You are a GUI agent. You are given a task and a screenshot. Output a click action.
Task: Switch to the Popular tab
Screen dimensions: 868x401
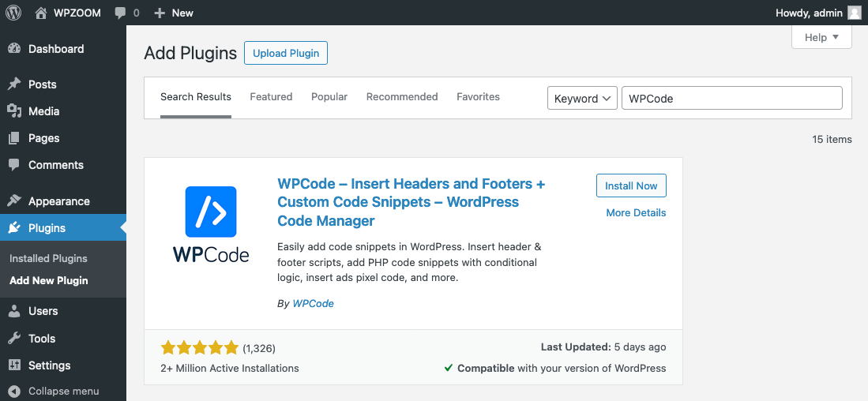[329, 97]
